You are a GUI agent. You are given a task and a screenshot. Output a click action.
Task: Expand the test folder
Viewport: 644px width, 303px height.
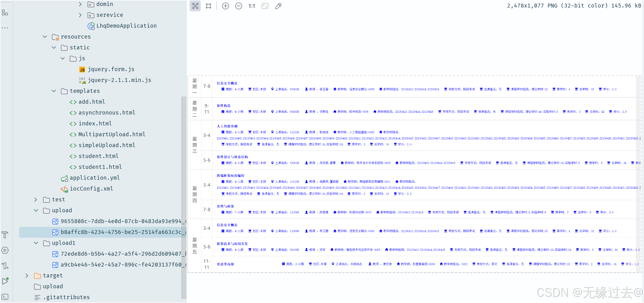tap(36, 200)
